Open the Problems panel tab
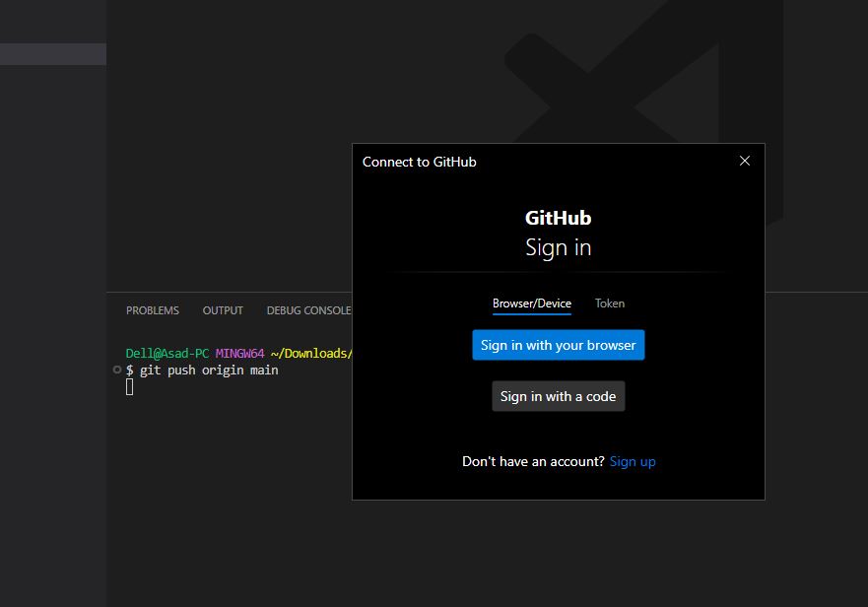This screenshot has height=607, width=868. tap(153, 310)
